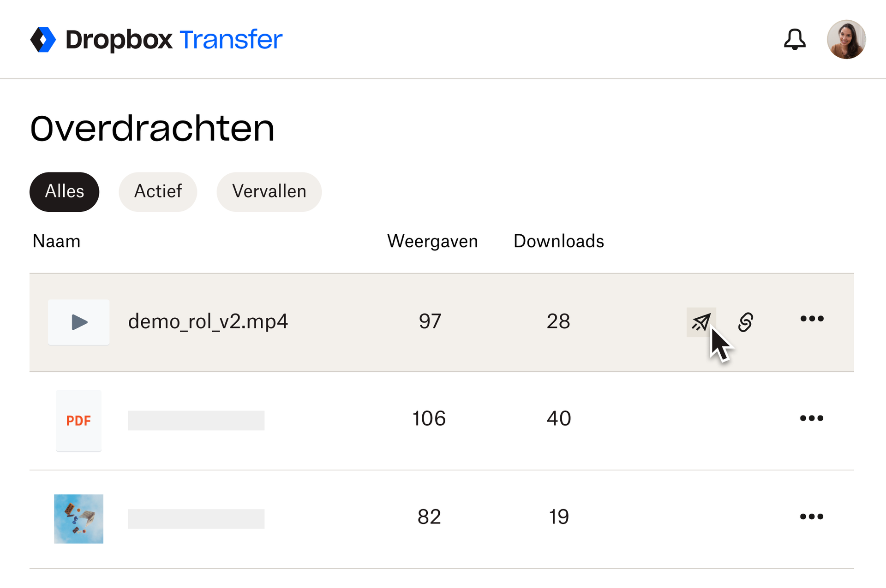Select the Alles filter
Image resolution: width=886 pixels, height=588 pixels.
(x=64, y=191)
